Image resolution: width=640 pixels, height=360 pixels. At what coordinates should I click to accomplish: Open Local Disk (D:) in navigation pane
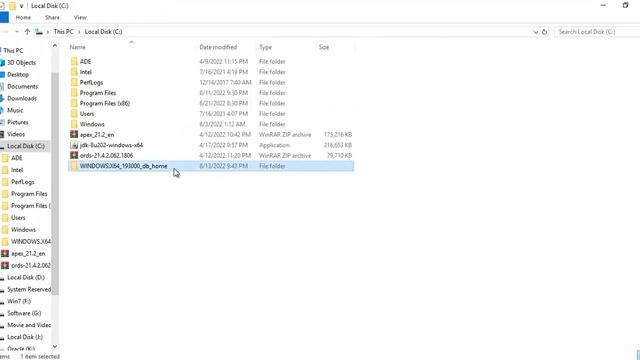26,278
